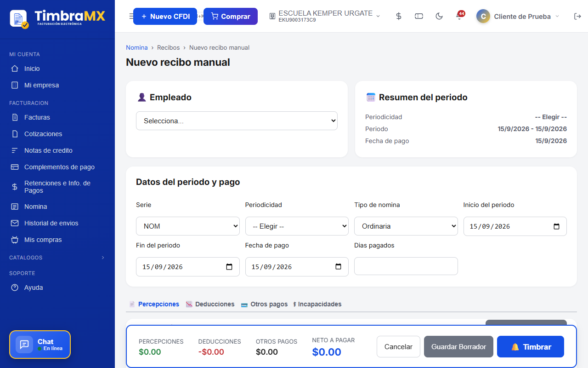
Task: Select Complementos de pago in sidebar
Action: pyautogui.click(x=57, y=167)
